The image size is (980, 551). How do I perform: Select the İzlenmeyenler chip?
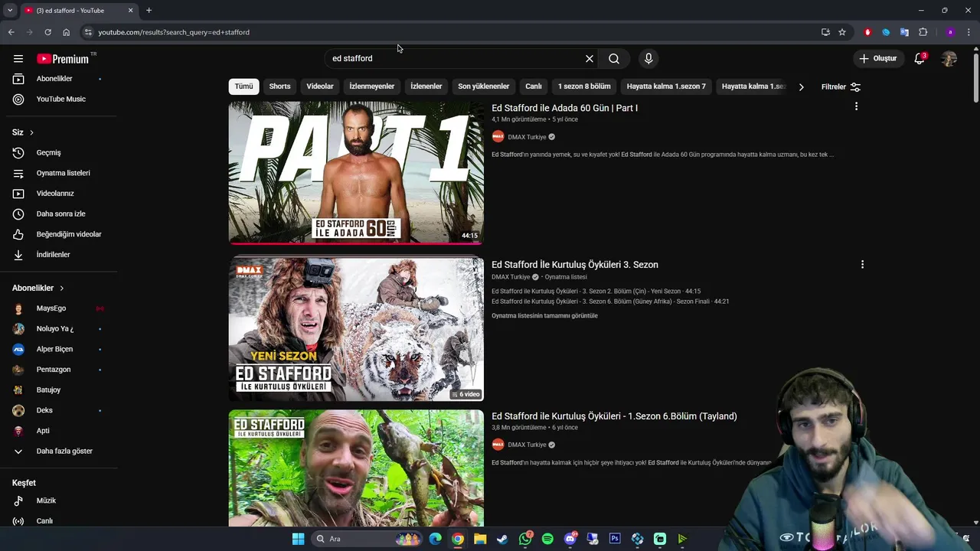coord(372,86)
